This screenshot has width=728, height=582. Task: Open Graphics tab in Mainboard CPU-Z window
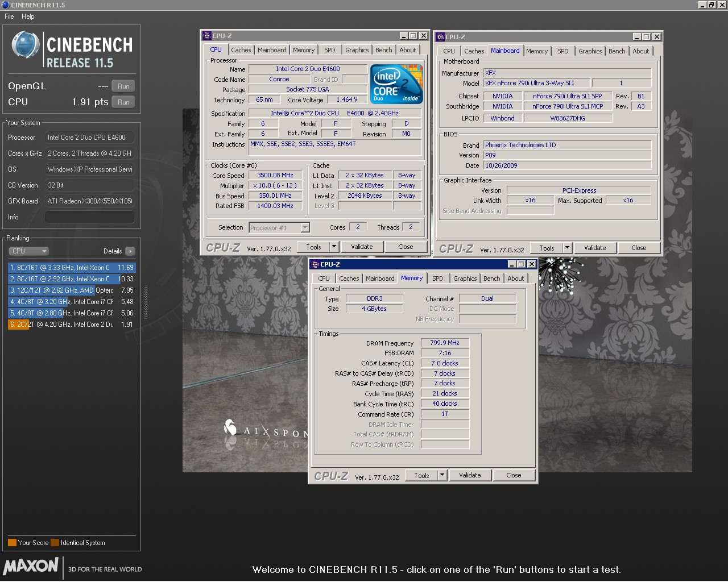pyautogui.click(x=590, y=51)
